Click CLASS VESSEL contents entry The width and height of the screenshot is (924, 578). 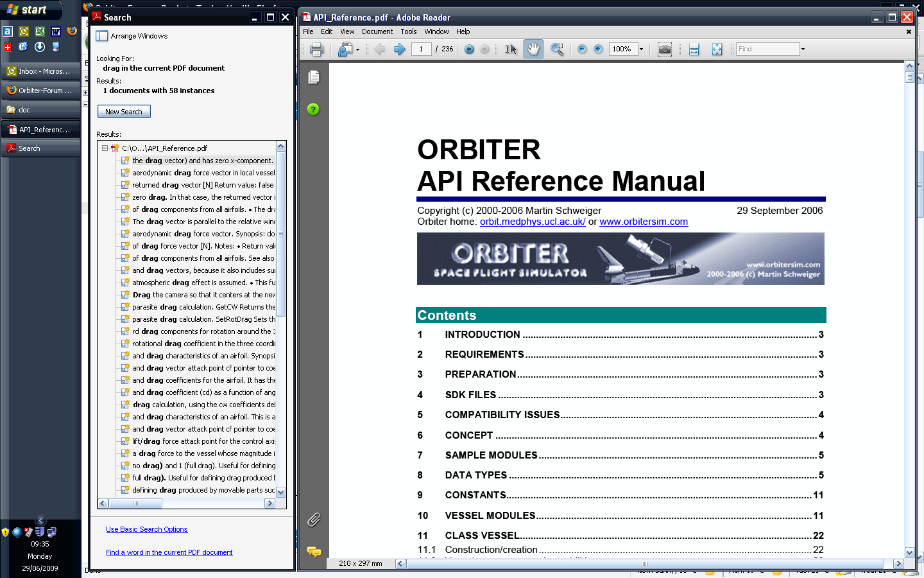[620, 536]
